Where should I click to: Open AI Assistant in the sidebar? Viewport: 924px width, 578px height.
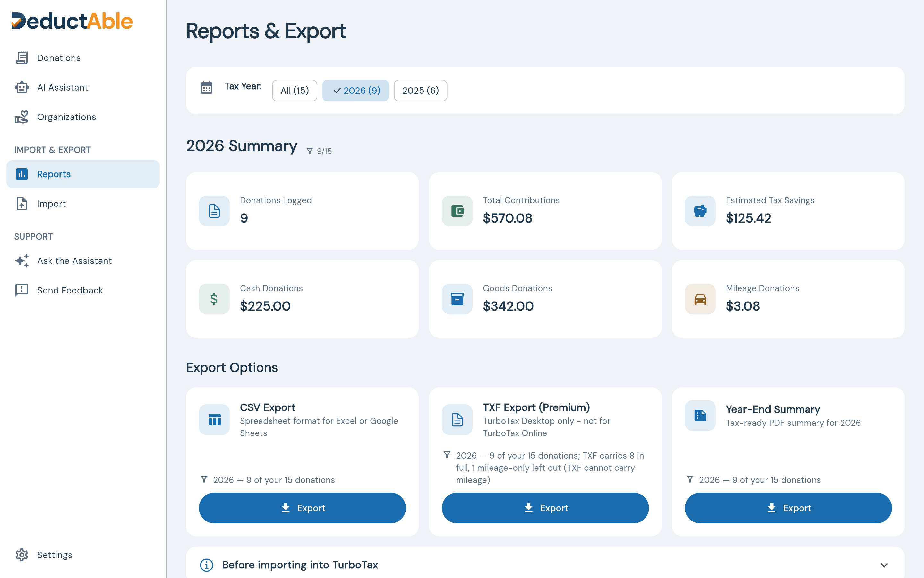(x=83, y=88)
